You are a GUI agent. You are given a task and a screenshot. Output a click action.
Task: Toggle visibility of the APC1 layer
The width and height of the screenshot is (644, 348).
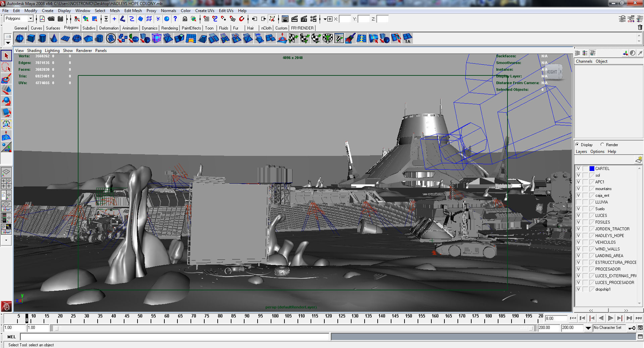point(578,182)
